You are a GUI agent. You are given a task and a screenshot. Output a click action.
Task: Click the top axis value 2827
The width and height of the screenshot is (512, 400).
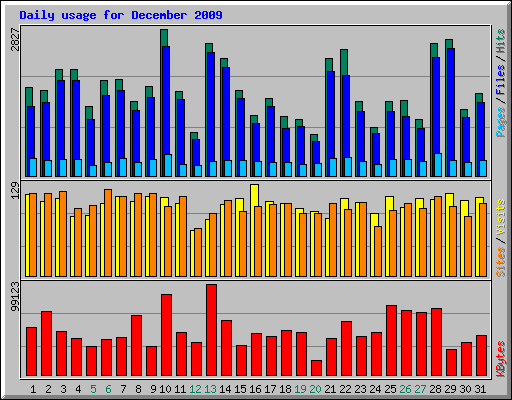point(15,40)
